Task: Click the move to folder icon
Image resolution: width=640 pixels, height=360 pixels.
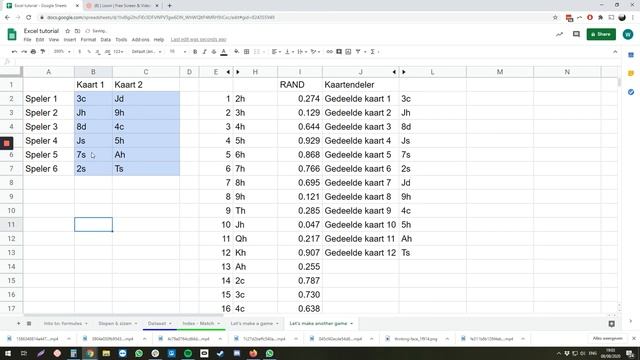Action: tap(77, 31)
